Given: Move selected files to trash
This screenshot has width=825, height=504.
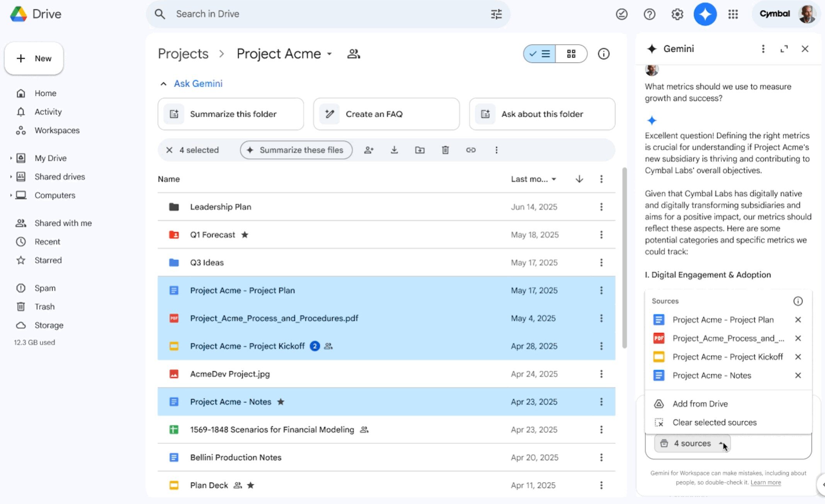Looking at the screenshot, I should [445, 150].
